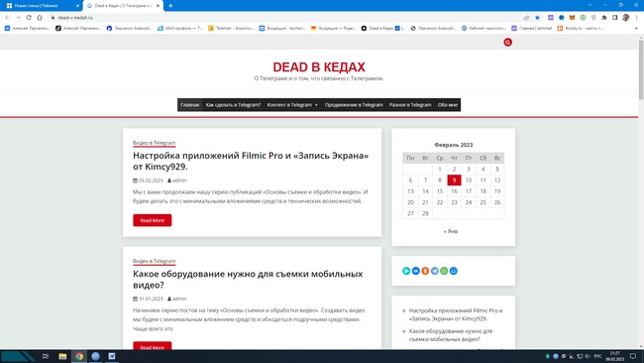This screenshot has height=363, width=644.
Task: Open the 'Разное в Telegram' menu
Action: 410,105
